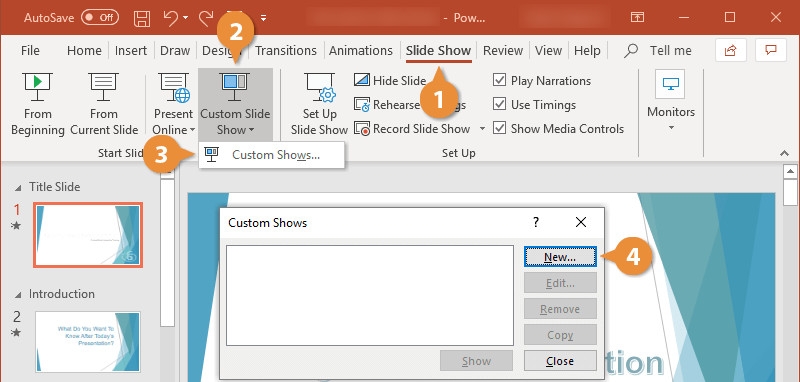
Task: Open the Animations tab
Action: pos(361,50)
